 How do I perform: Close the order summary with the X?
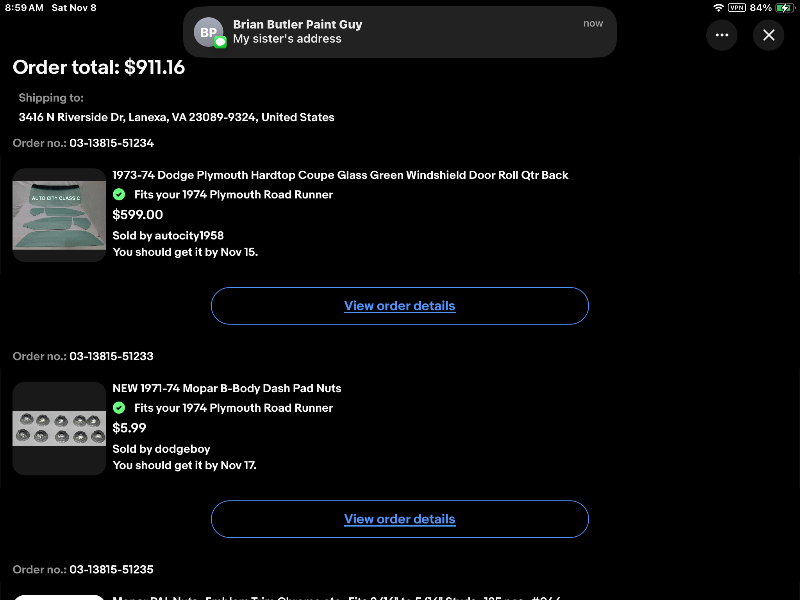click(x=768, y=34)
